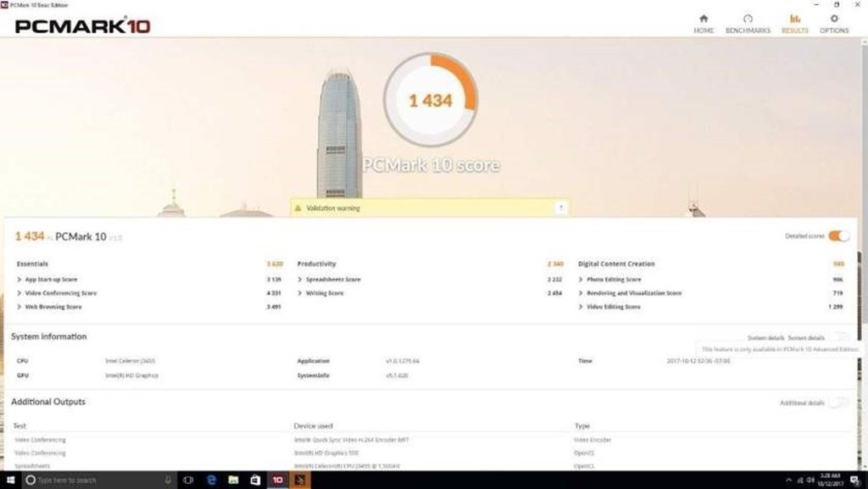This screenshot has height=489, width=868.
Task: Click the Additional Outputs heading
Action: [48, 402]
